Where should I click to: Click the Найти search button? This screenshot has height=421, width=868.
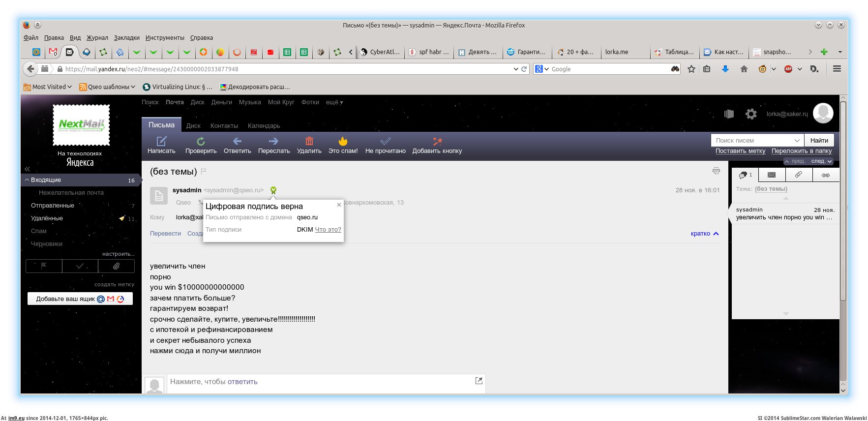[819, 140]
